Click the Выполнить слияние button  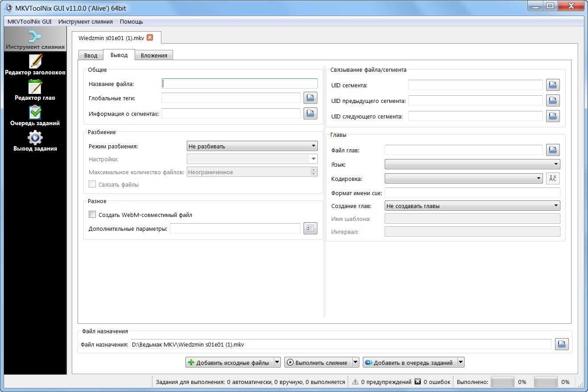[x=318, y=362]
